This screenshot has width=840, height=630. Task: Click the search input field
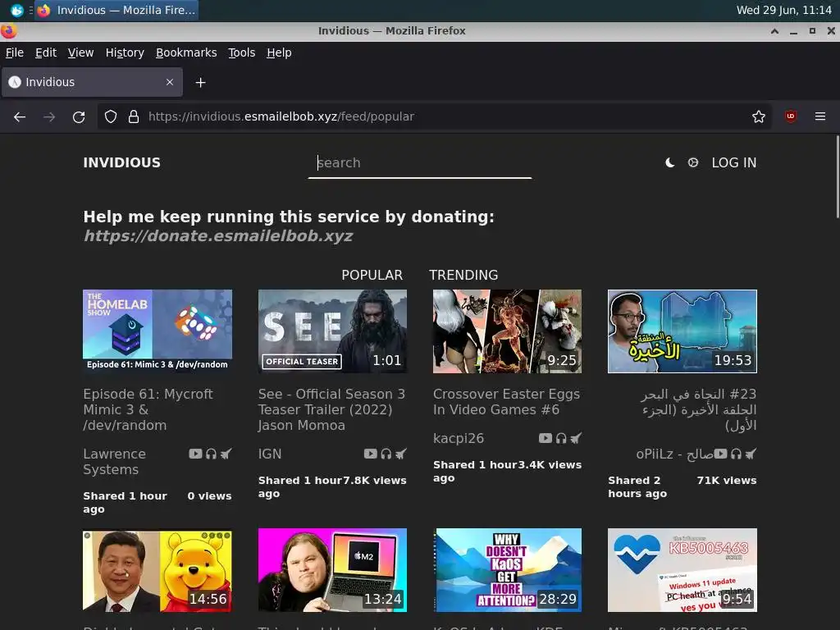click(x=419, y=163)
